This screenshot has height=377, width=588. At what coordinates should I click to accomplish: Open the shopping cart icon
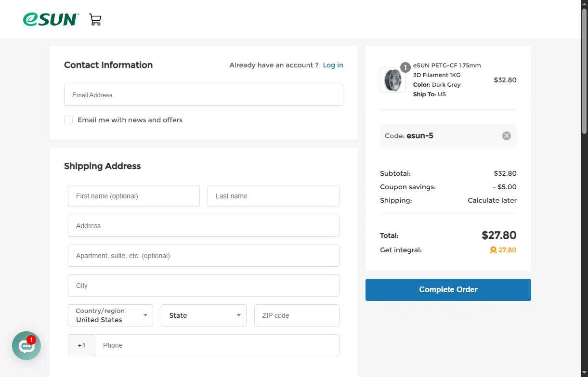[95, 20]
